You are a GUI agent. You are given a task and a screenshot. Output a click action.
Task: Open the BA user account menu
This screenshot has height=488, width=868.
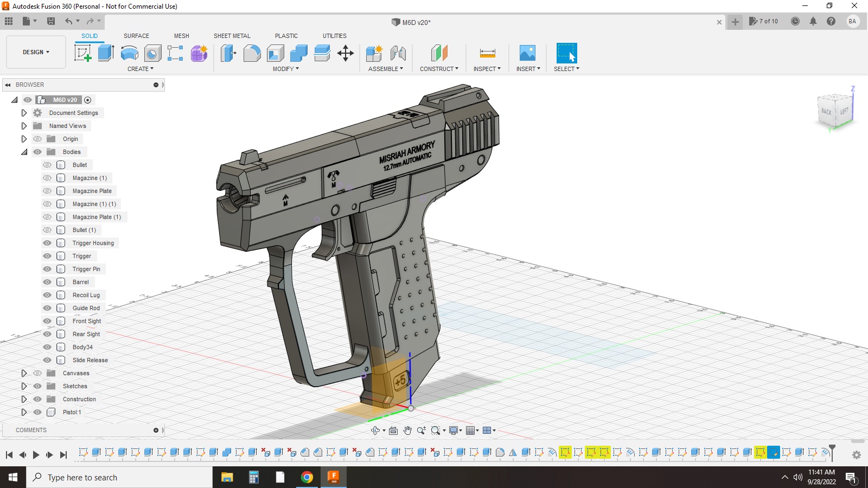click(x=852, y=21)
